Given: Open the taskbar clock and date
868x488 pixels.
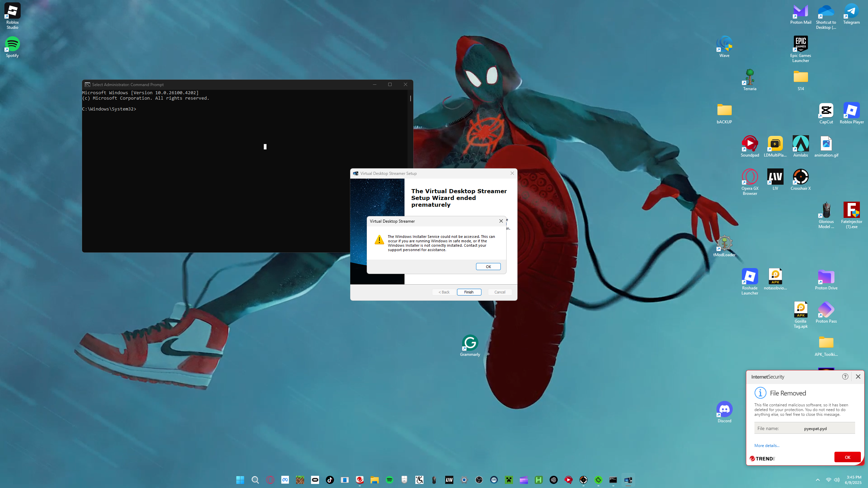Looking at the screenshot, I should pyautogui.click(x=853, y=480).
